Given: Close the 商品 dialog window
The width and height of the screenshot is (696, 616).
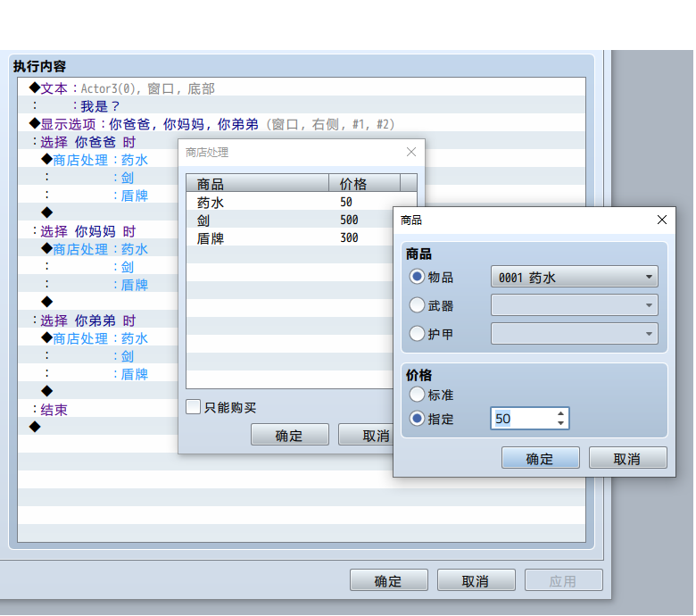Looking at the screenshot, I should 662,220.
